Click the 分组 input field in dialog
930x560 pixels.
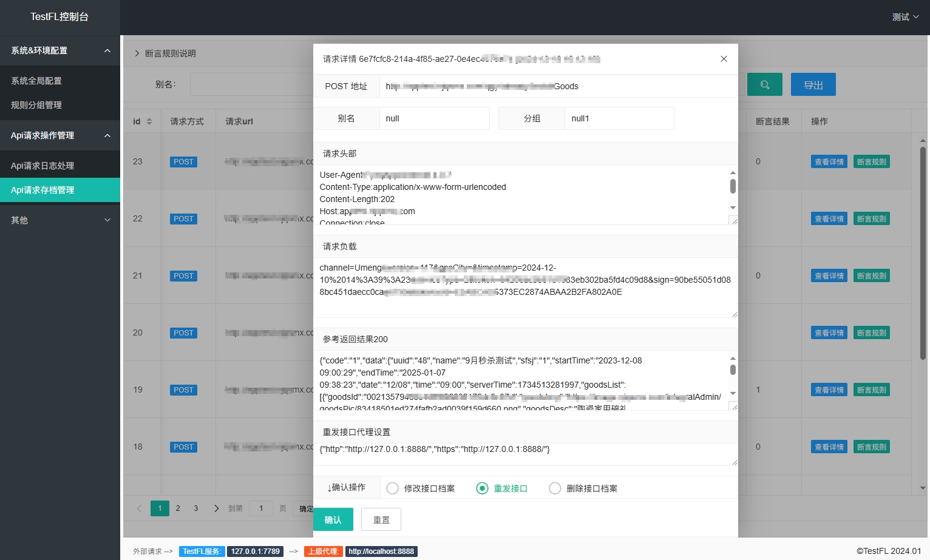pyautogui.click(x=620, y=118)
